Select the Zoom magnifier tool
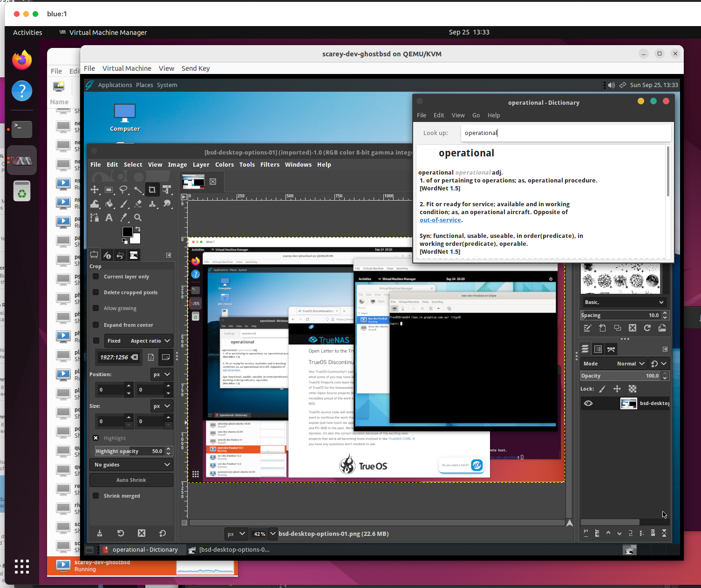The image size is (701, 588). point(138,217)
